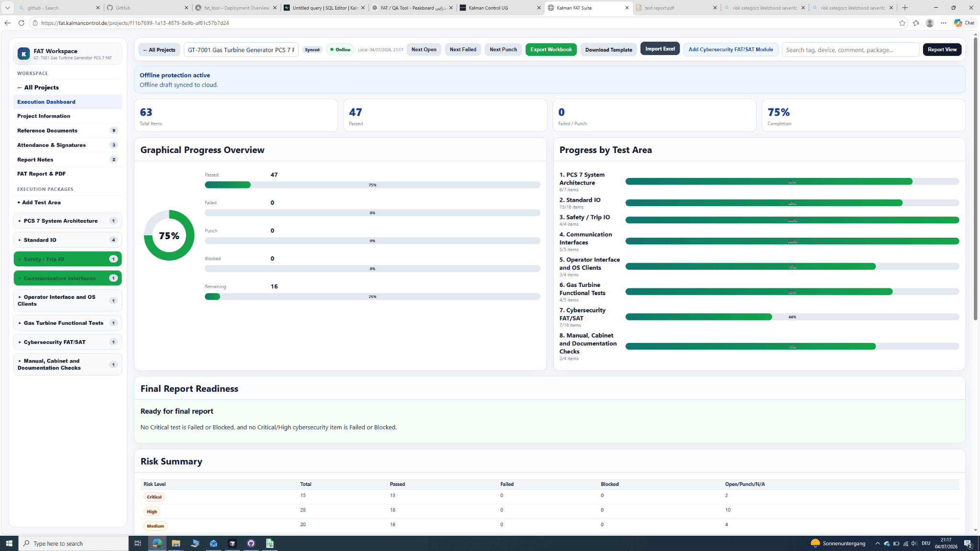Click the search tag, device, comment field
This screenshot has width=980, height=551.
pos(850,50)
